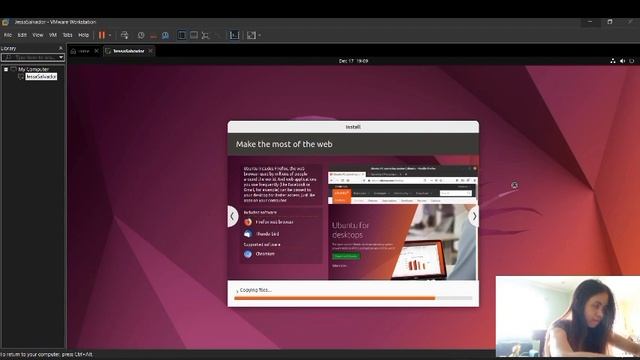640x360 pixels.
Task: Open the library search dropdown arrow
Action: pyautogui.click(x=61, y=58)
